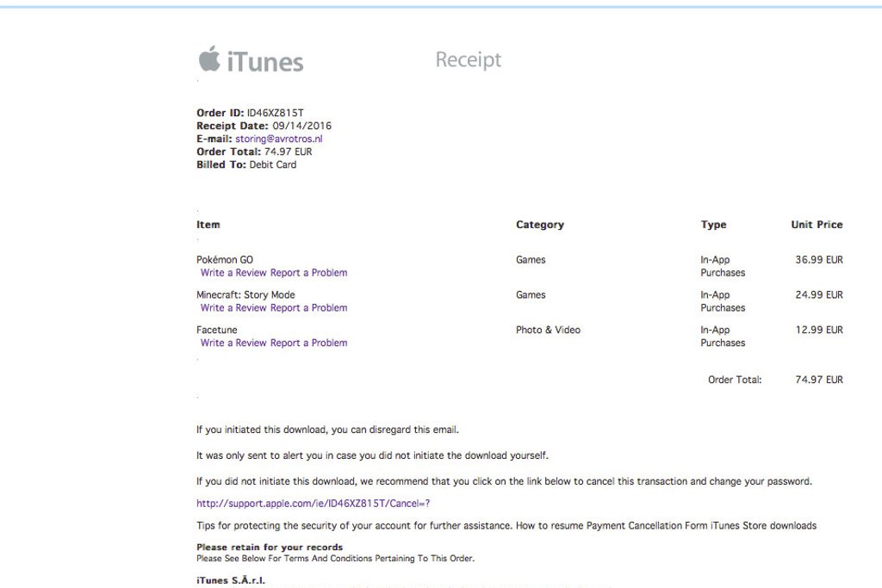
Task: Click the Facetune item name
Action: [x=217, y=331]
